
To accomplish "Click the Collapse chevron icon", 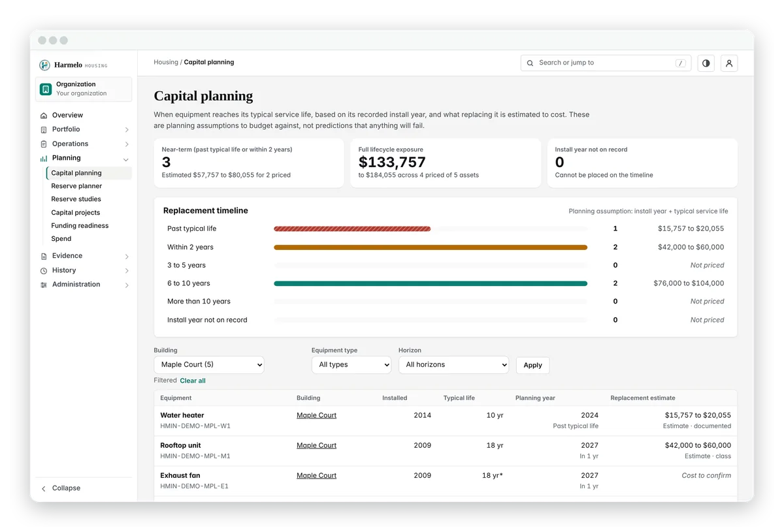I will [x=44, y=488].
